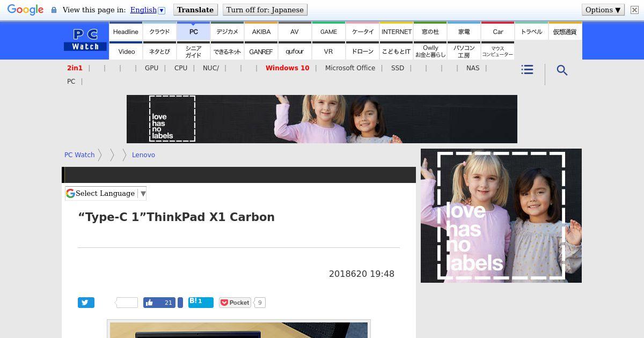Open the ケータイ tab
The image size is (644, 338).
point(362,31)
